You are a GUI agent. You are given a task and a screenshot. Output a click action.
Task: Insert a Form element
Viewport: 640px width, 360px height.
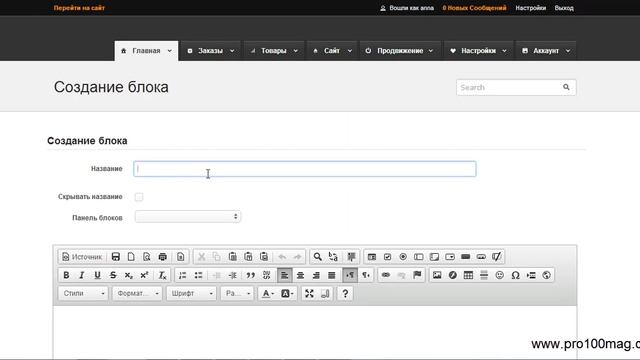coord(372,257)
